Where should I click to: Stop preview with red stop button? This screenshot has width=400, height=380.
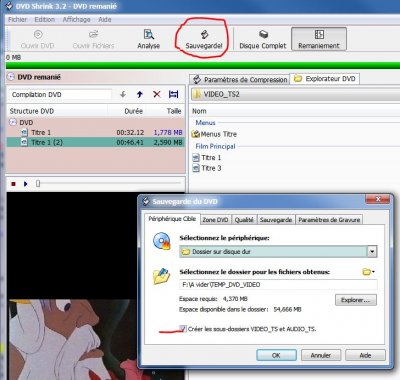point(13,184)
